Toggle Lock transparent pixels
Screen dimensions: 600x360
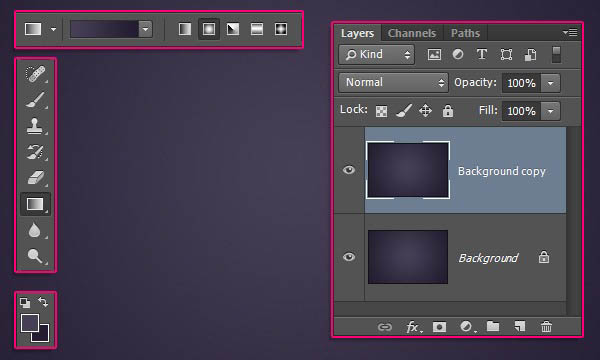click(x=381, y=111)
